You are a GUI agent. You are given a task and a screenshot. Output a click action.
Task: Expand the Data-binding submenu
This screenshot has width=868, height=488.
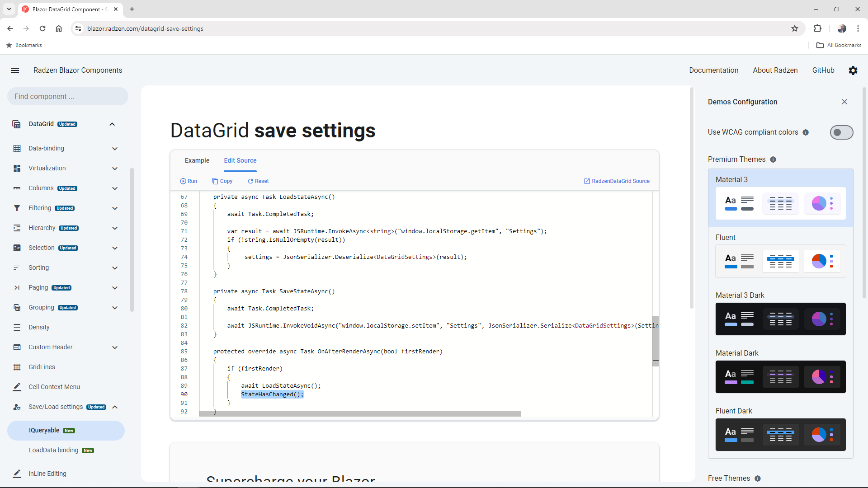pos(115,149)
